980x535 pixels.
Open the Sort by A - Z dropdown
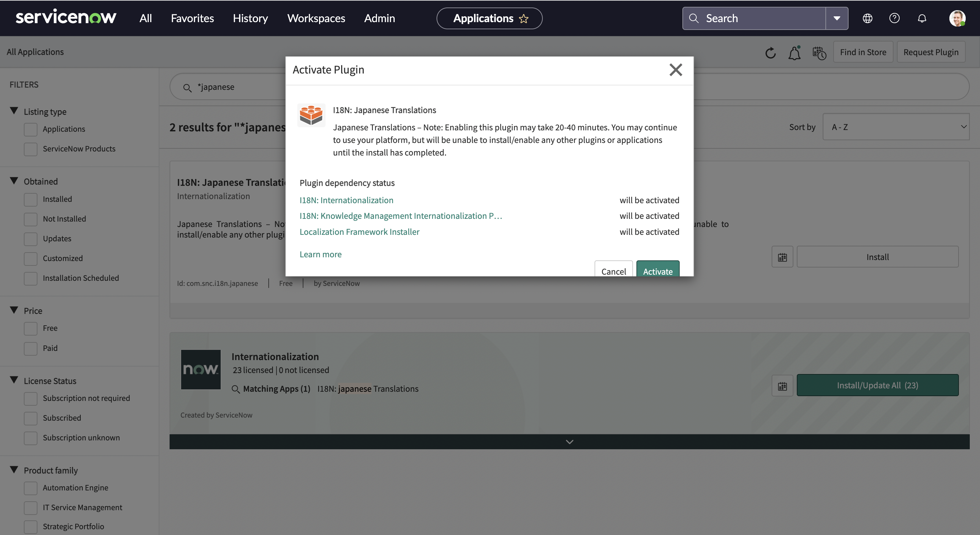pyautogui.click(x=896, y=127)
